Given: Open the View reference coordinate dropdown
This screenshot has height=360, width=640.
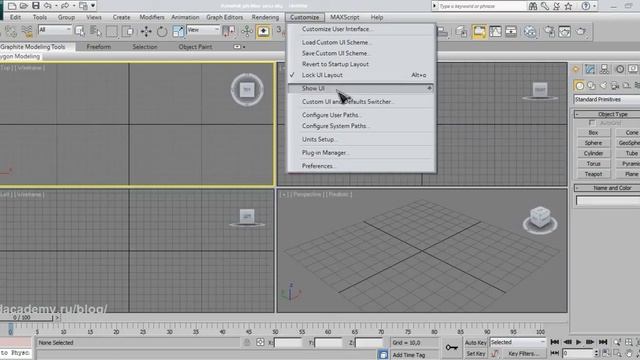Looking at the screenshot, I should point(203,30).
